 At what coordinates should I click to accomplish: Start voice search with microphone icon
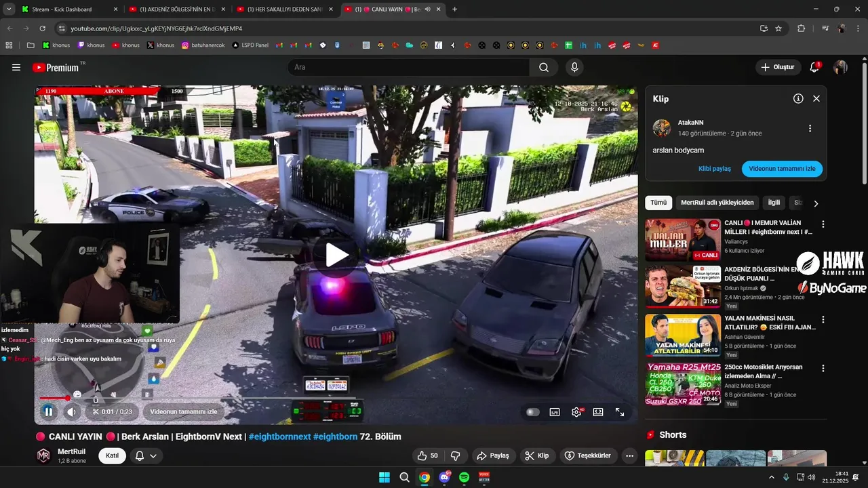[x=574, y=67]
